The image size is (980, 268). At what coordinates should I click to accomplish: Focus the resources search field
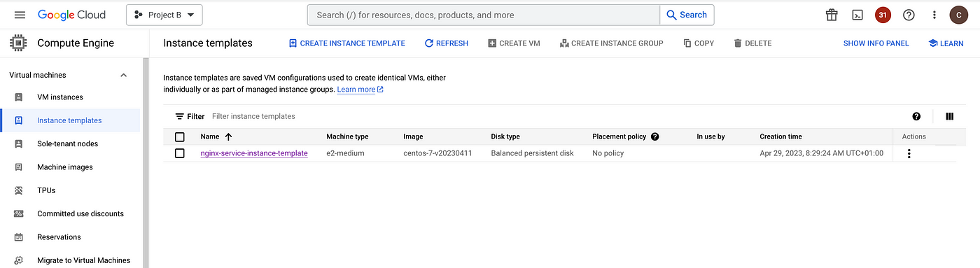click(x=484, y=15)
